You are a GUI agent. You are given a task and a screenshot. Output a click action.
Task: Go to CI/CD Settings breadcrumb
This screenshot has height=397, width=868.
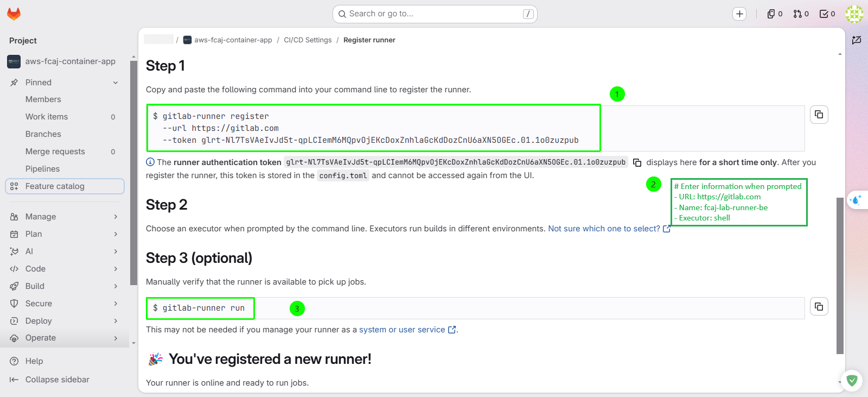point(308,40)
